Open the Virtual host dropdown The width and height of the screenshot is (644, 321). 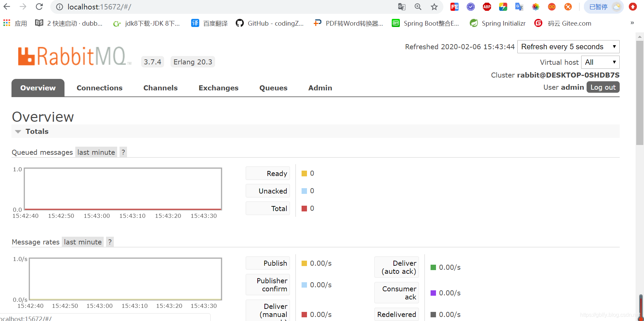(600, 62)
